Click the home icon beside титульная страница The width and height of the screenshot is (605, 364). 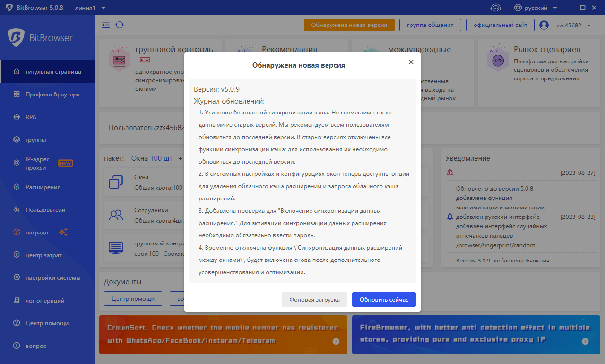coord(17,72)
